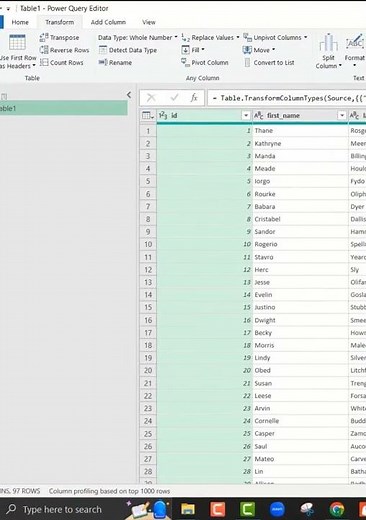Select row number 1 header
Screen dimensions: 366x520
pyautogui.click(x=148, y=131)
